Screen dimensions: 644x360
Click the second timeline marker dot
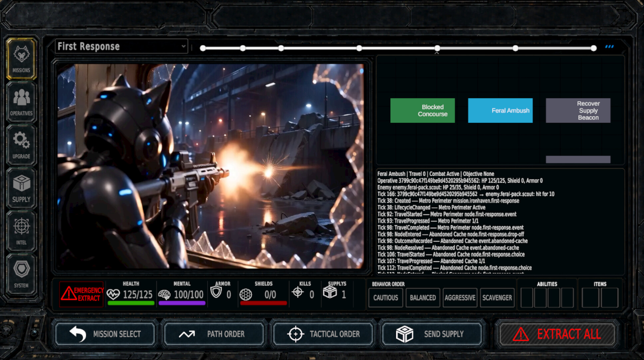243,48
